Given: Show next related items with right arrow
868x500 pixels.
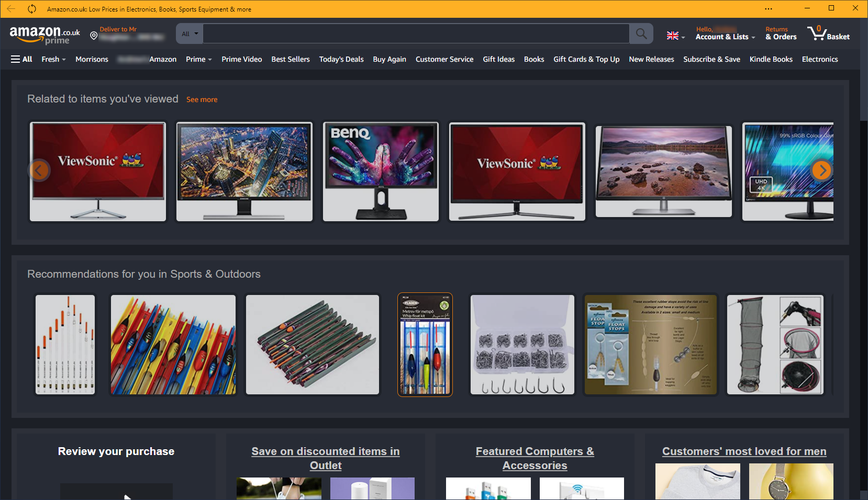Looking at the screenshot, I should [821, 170].
